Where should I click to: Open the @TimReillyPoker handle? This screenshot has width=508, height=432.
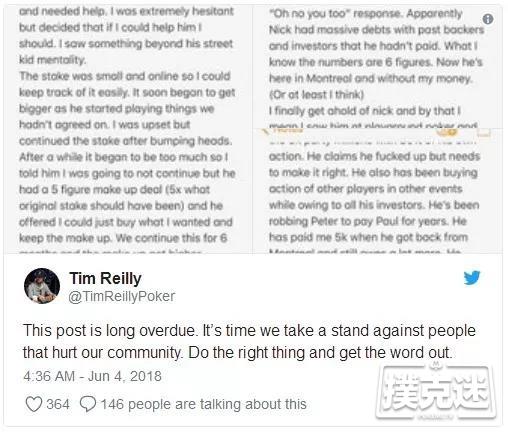121,296
